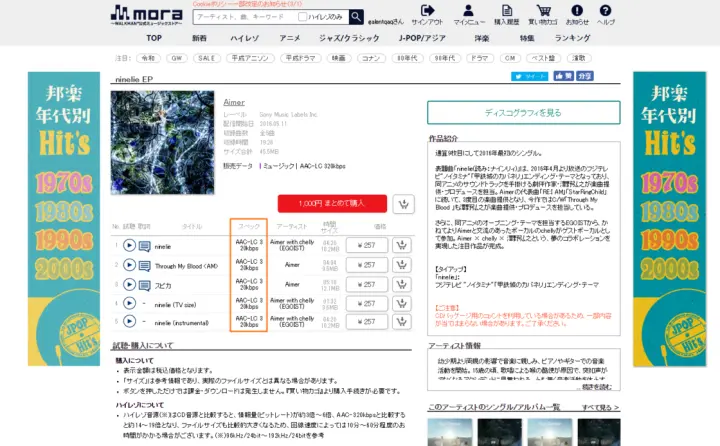Click the Facebook share button

[585, 76]
